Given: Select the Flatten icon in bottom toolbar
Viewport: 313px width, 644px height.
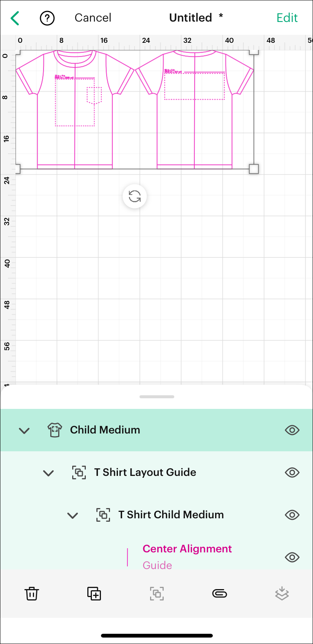Looking at the screenshot, I should [x=282, y=594].
